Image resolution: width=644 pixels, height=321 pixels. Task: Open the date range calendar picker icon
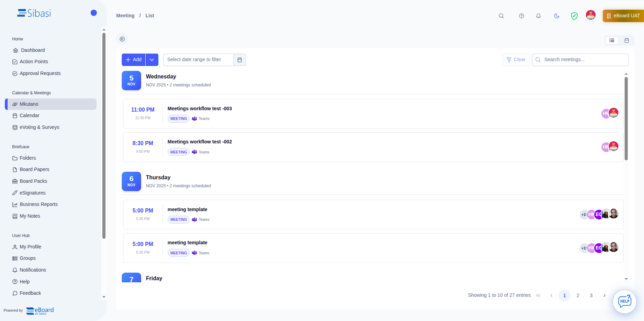pyautogui.click(x=240, y=60)
